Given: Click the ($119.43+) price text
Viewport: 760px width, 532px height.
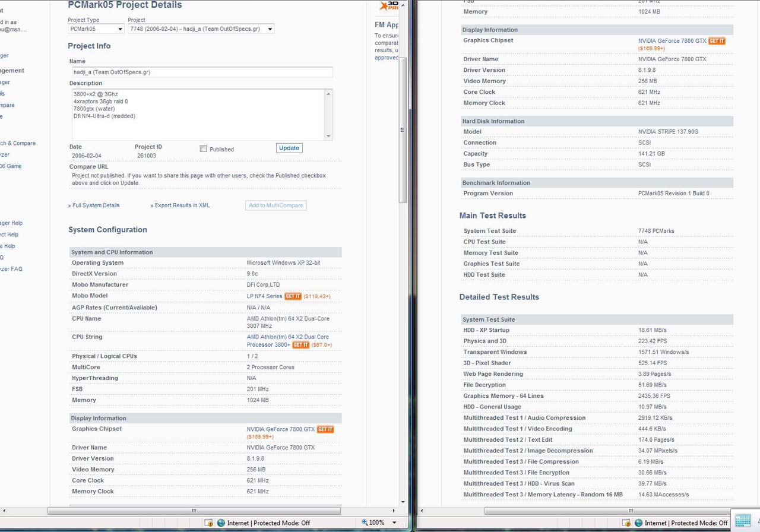Looking at the screenshot, I should pos(317,296).
